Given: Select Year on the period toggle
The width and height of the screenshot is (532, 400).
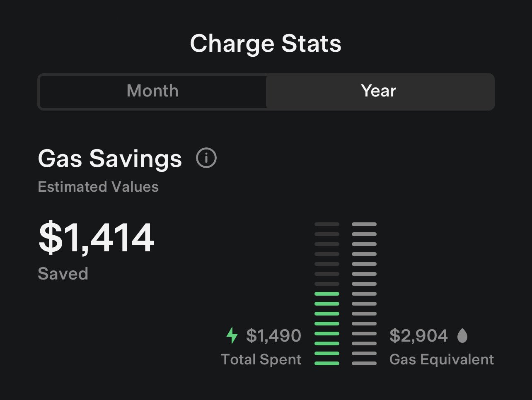Looking at the screenshot, I should click(378, 91).
